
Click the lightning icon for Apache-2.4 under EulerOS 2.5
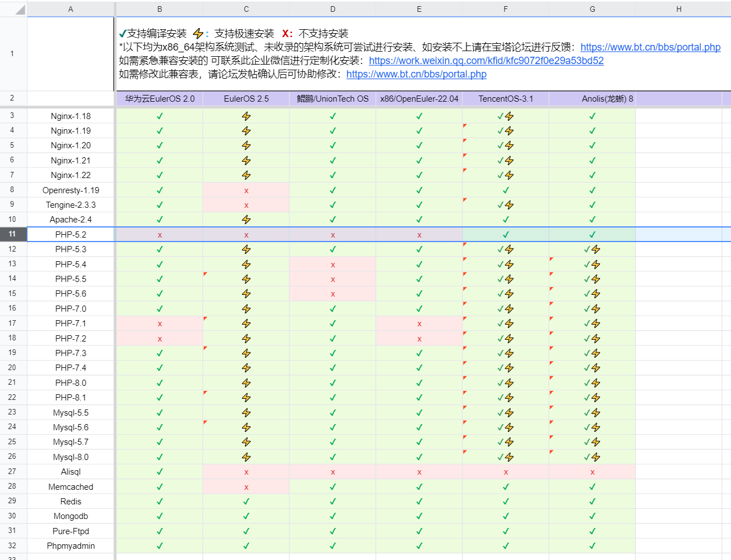tap(246, 220)
